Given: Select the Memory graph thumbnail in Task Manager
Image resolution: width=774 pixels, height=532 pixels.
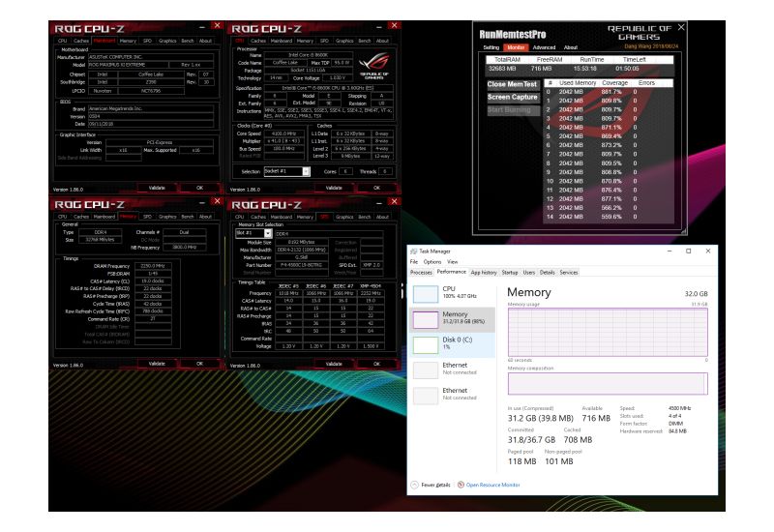Looking at the screenshot, I should point(426,319).
